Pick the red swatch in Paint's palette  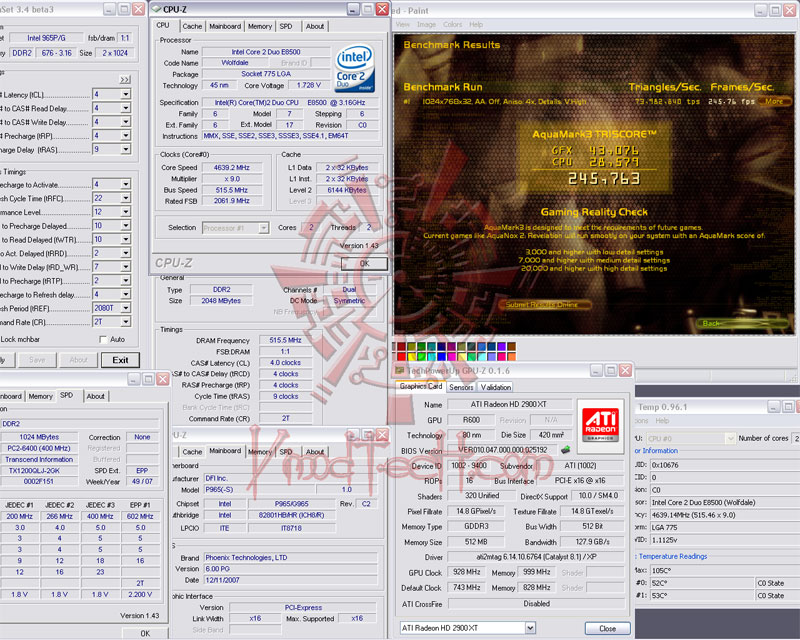click(402, 356)
